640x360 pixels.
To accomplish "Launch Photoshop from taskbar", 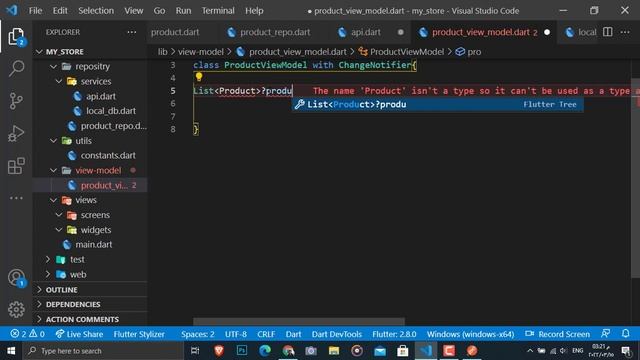I will [242, 351].
